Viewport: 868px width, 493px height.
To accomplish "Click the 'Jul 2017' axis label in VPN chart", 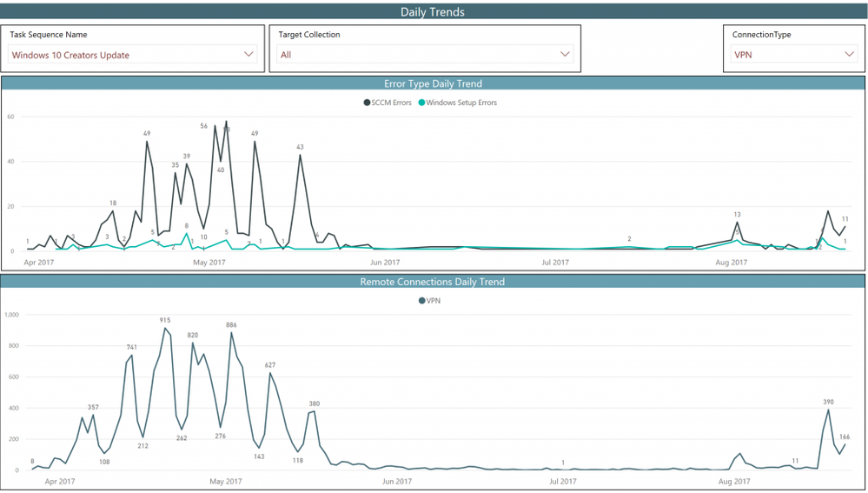I will pos(563,482).
